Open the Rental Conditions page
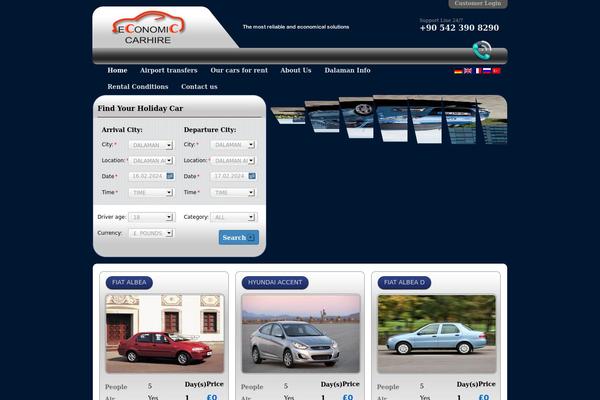This screenshot has width=600, height=400. click(138, 87)
